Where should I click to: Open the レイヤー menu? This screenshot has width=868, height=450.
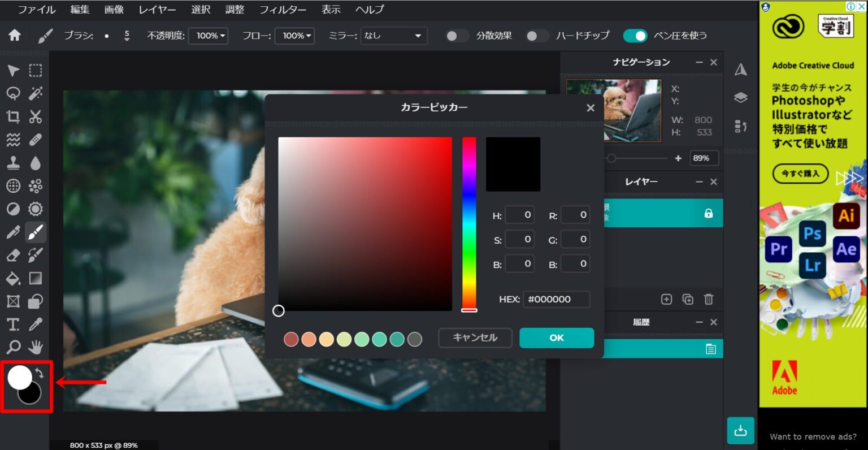tap(157, 10)
